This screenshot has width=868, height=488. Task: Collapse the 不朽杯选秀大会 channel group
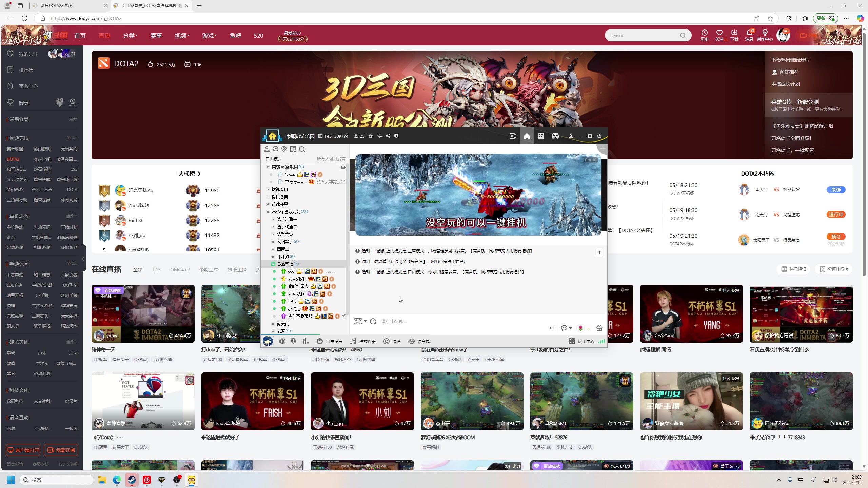coord(268,212)
